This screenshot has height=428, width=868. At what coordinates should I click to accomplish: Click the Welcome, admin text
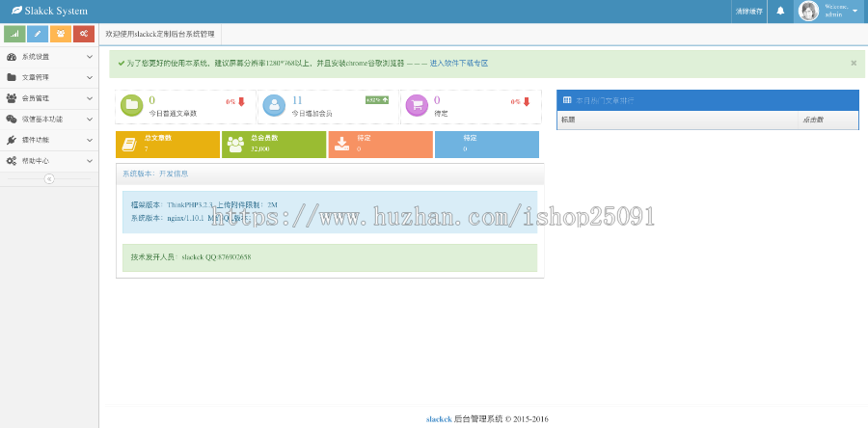point(836,11)
